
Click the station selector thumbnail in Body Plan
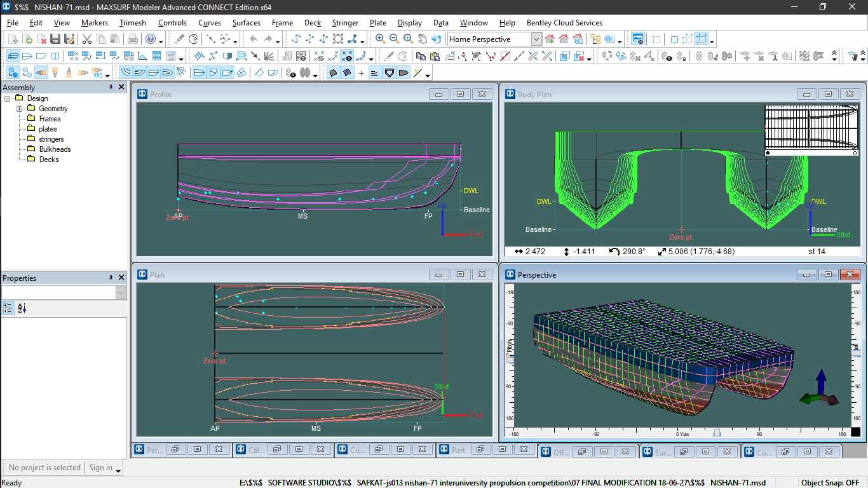(x=811, y=130)
